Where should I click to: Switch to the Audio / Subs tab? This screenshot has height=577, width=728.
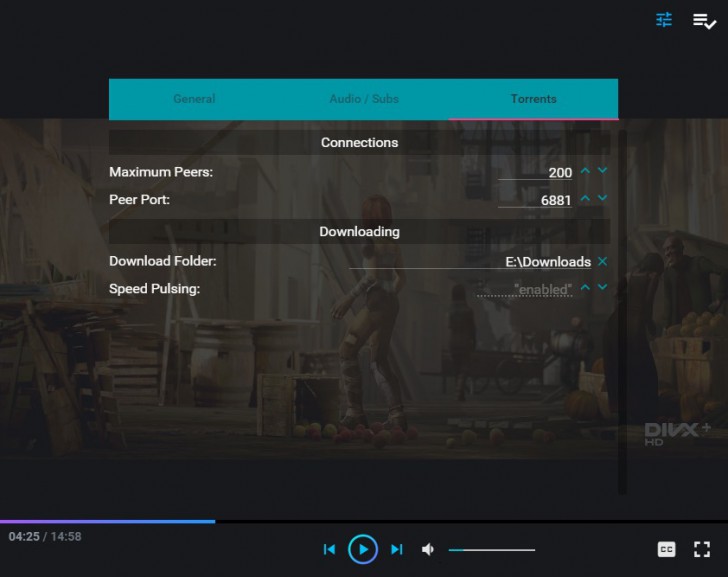[364, 99]
